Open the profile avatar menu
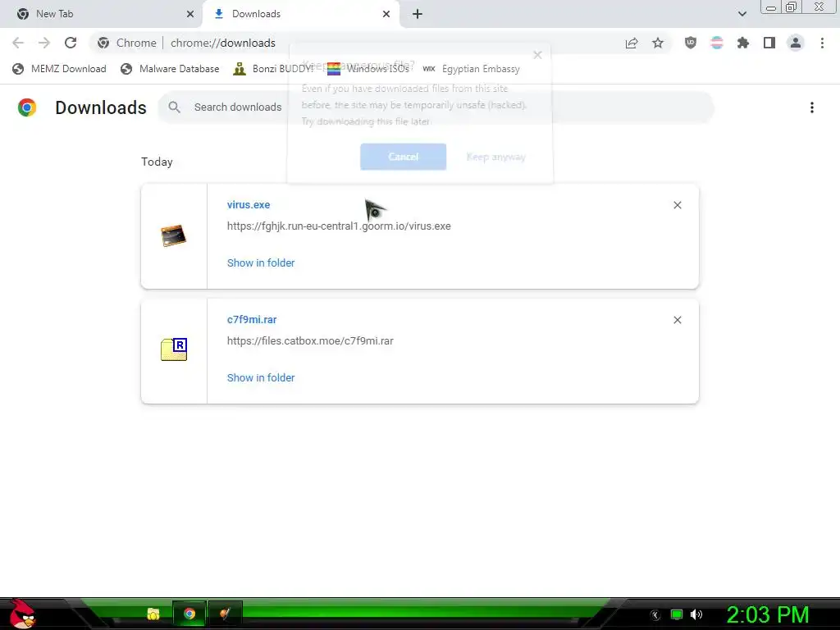 pos(796,43)
